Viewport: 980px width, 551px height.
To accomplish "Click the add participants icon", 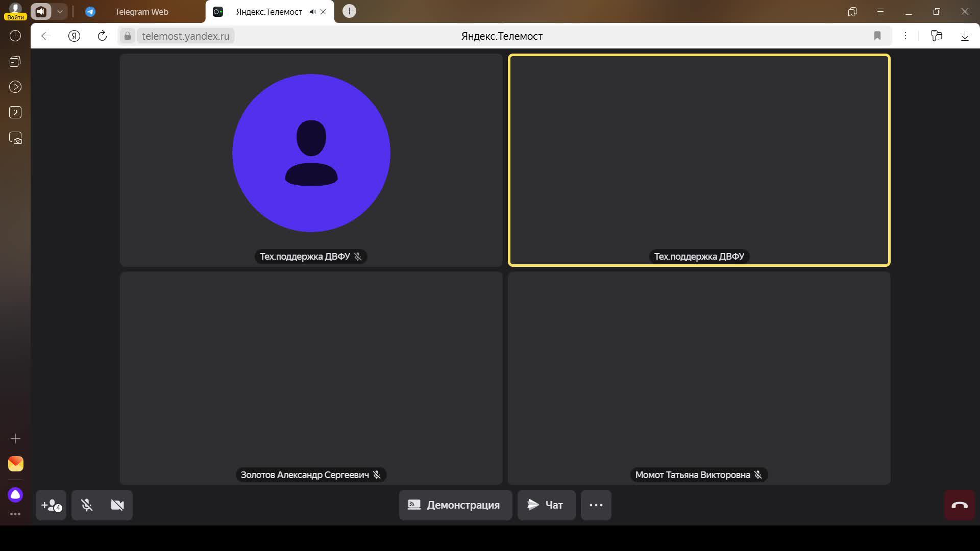I will click(51, 505).
